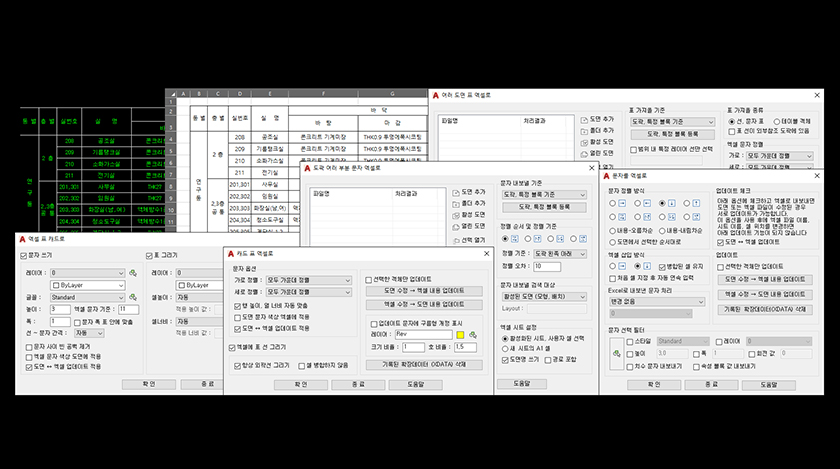Viewport: 840px width, 469px height.
Task: Open 문자 쓰기 레이어 dropdown showing 0
Action: 88,273
